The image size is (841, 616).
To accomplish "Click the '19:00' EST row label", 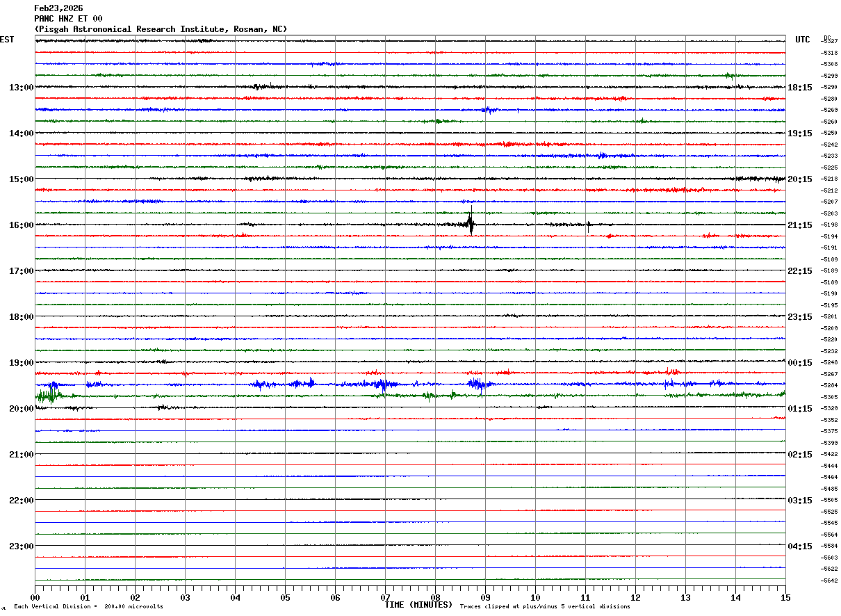I will click(x=22, y=363).
